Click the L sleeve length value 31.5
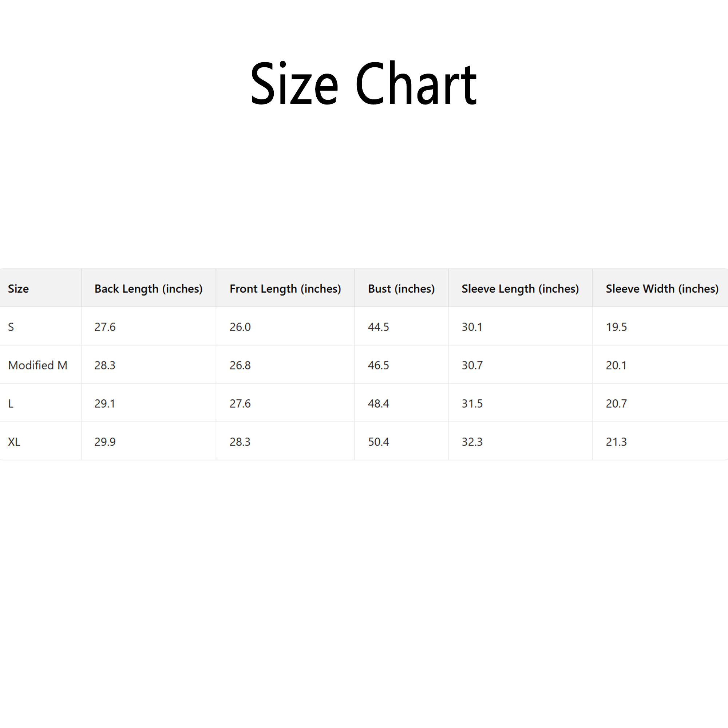This screenshot has height=728, width=728. coord(472,404)
